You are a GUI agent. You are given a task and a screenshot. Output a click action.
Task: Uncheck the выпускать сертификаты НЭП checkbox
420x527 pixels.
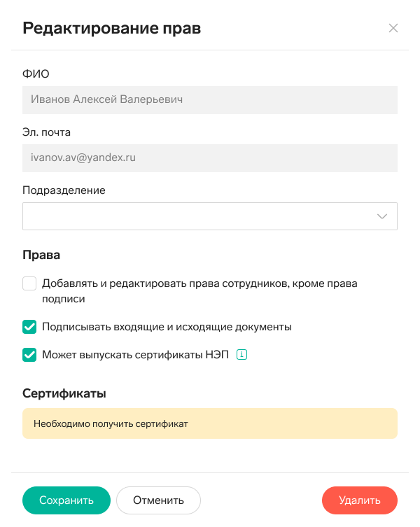[x=29, y=355]
